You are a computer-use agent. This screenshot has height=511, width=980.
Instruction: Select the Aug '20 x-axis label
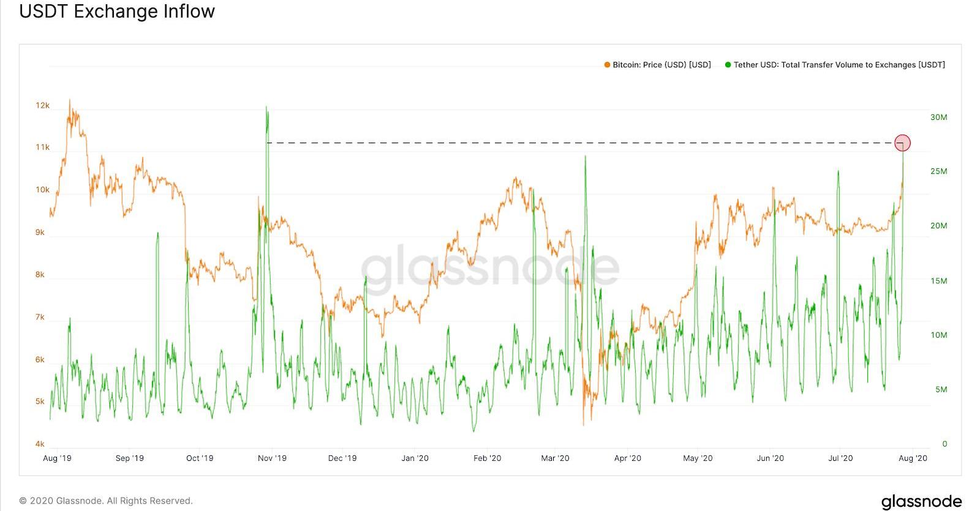913,458
